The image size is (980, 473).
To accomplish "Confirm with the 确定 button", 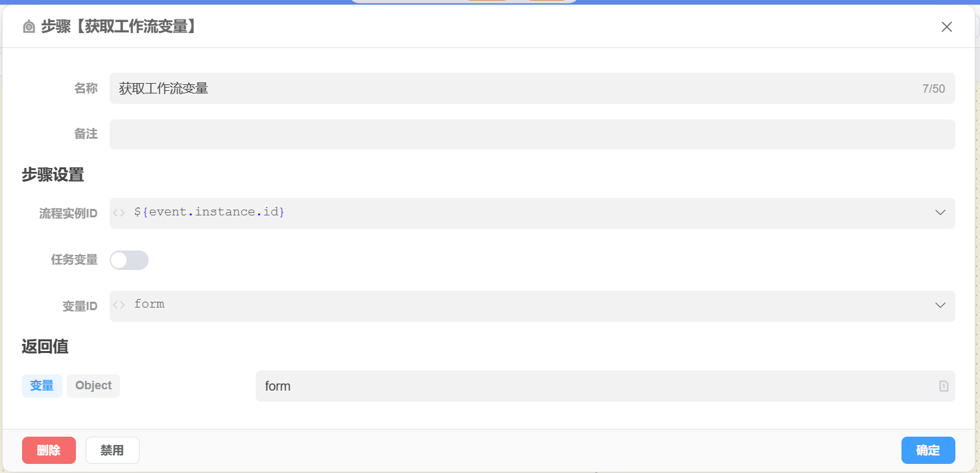I will (x=927, y=450).
